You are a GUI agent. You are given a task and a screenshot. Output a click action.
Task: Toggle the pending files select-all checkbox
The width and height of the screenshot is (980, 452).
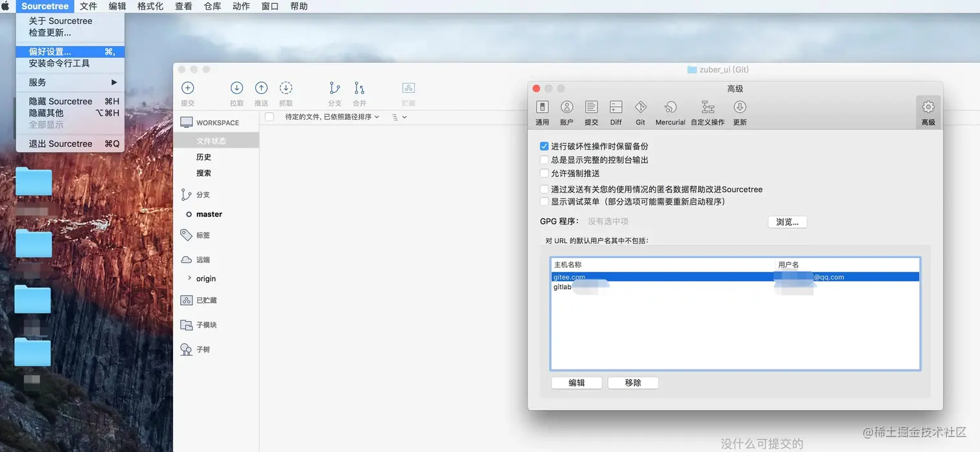(x=270, y=117)
